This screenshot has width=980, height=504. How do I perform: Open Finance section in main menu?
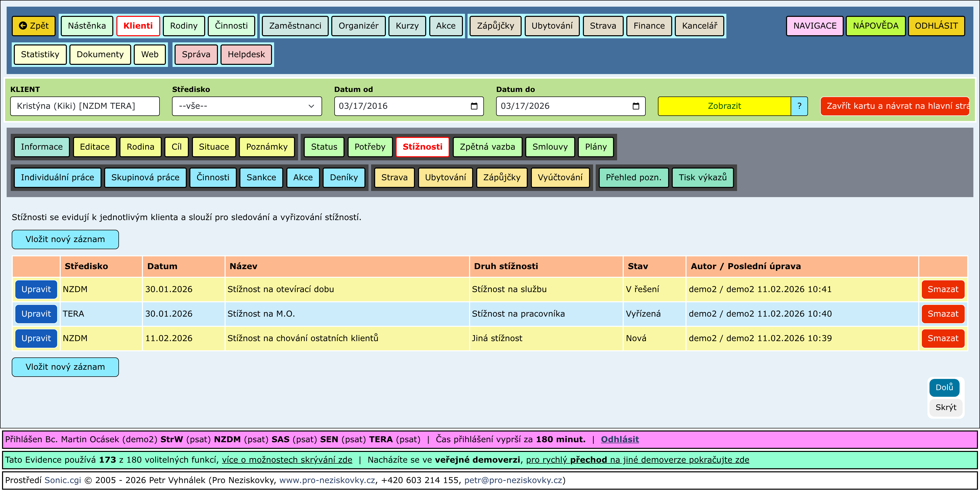[x=649, y=26]
